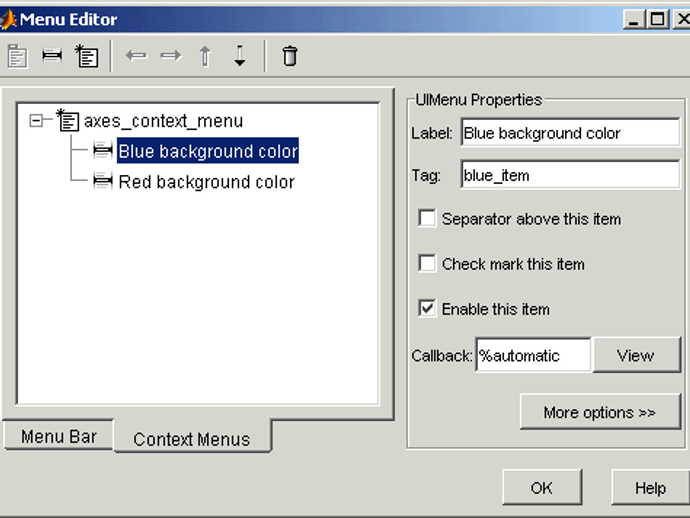This screenshot has height=518, width=690.
Task: Click the Move Selected Item Down arrow
Action: pos(240,56)
